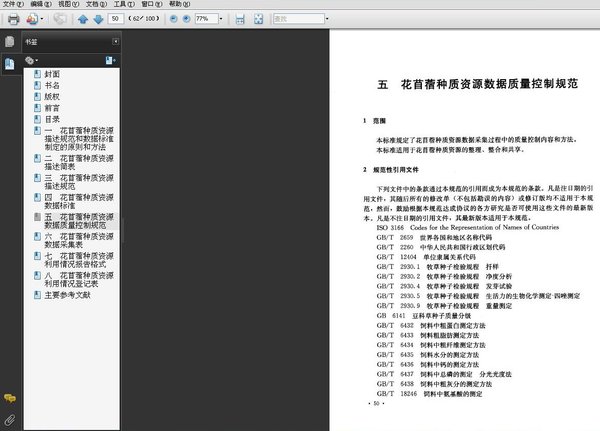Select the 前言 bookmark
Screen dimensions: 600x431
tap(52, 108)
